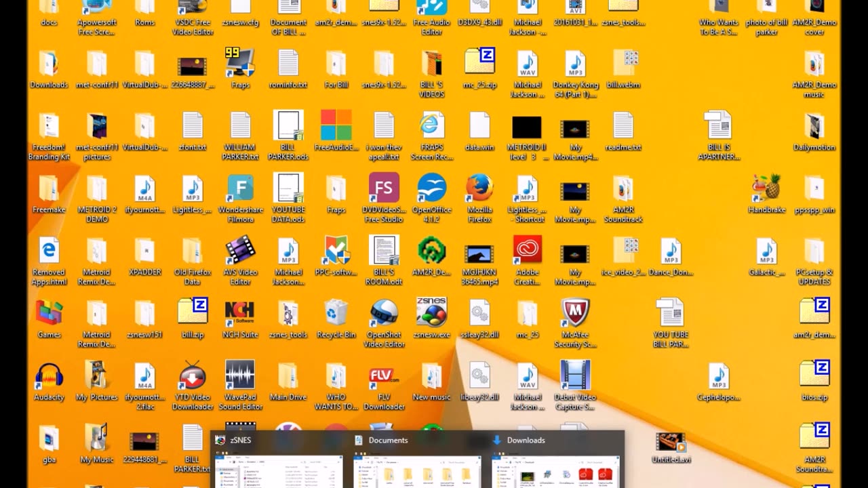Viewport: 868px width, 488px height.
Task: Open the NCH Suite shortcut
Action: [x=240, y=314]
